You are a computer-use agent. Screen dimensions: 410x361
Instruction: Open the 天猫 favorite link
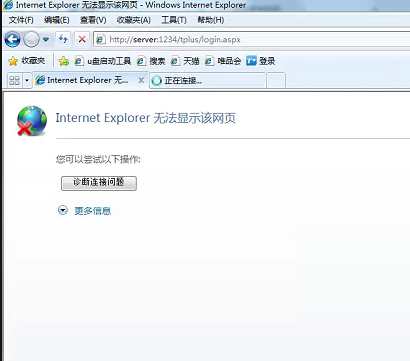pyautogui.click(x=185, y=61)
